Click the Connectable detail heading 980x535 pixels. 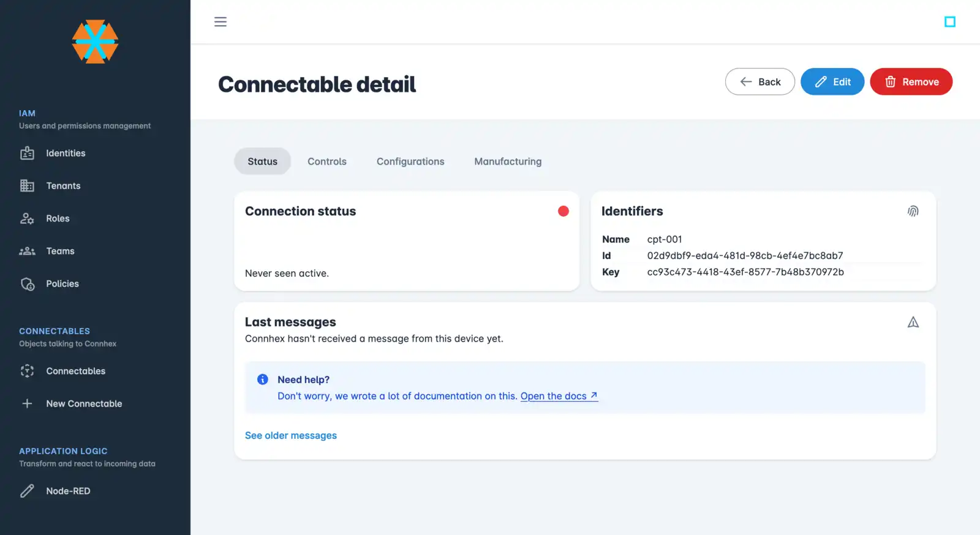(x=317, y=84)
